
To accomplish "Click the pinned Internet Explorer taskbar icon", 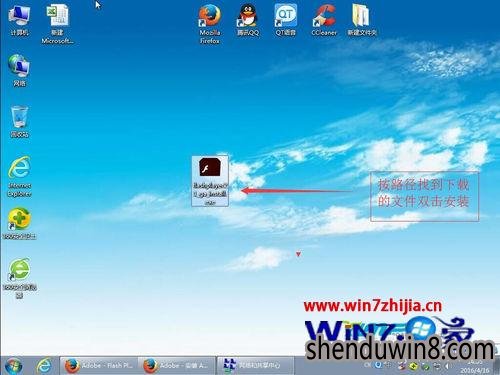I will click(x=44, y=365).
